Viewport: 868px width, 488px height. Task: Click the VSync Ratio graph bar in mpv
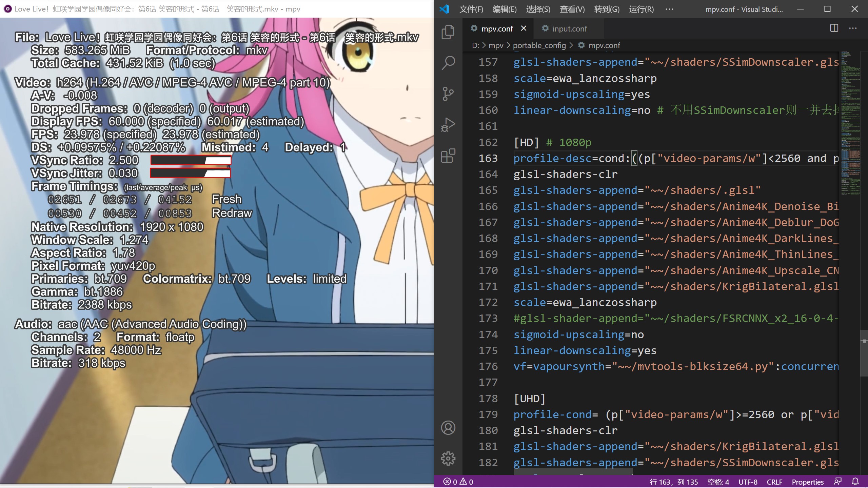[191, 160]
